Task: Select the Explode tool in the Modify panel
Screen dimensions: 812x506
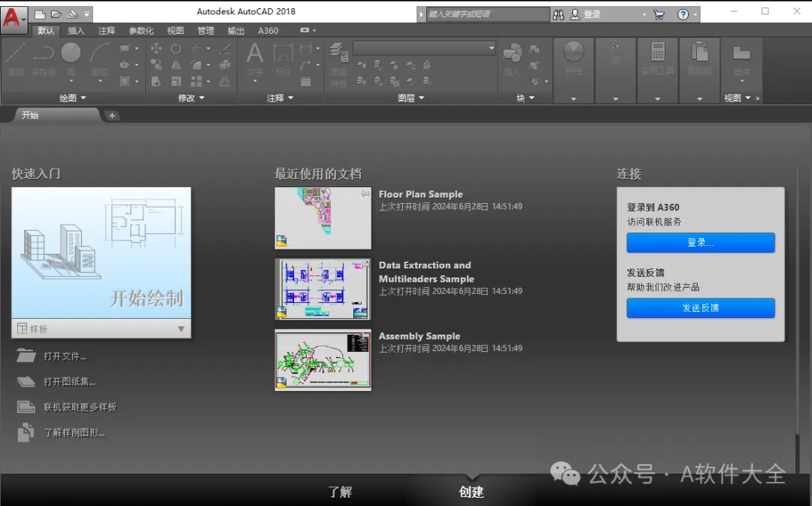Action: point(225,65)
